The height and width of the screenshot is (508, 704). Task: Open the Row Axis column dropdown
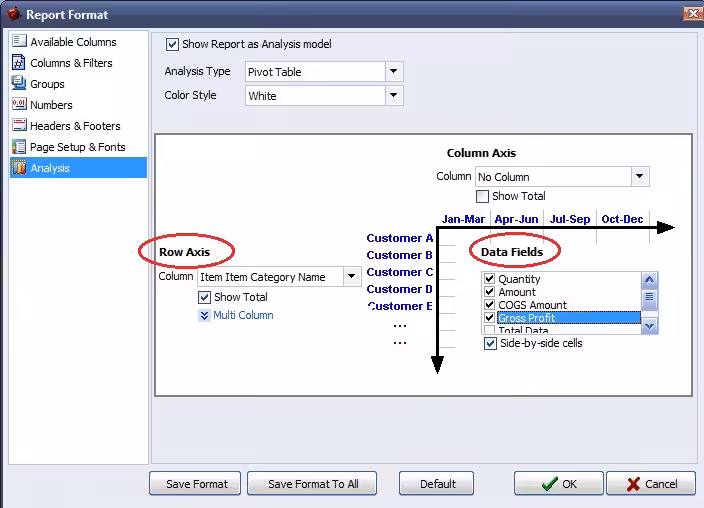point(352,276)
